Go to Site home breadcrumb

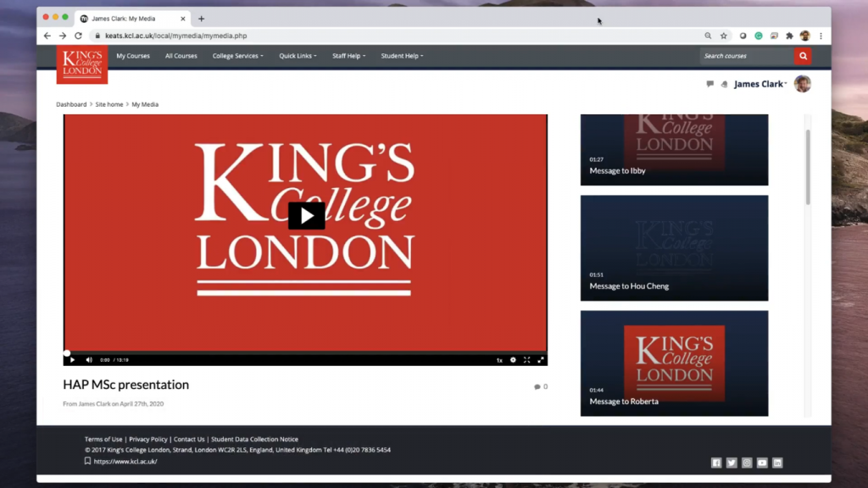[109, 104]
